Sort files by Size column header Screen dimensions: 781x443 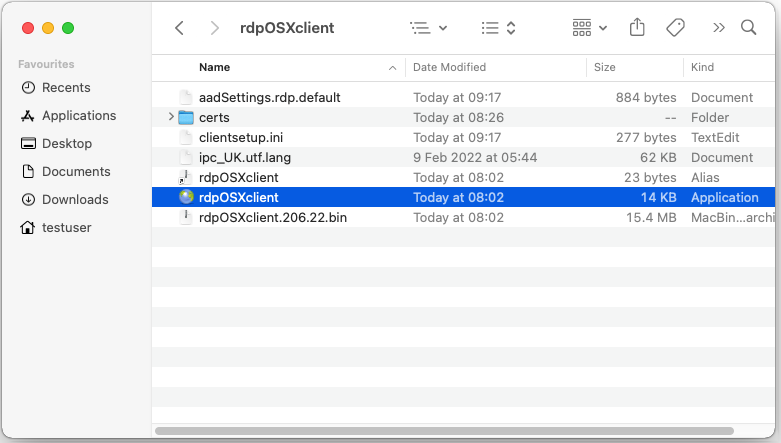605,67
